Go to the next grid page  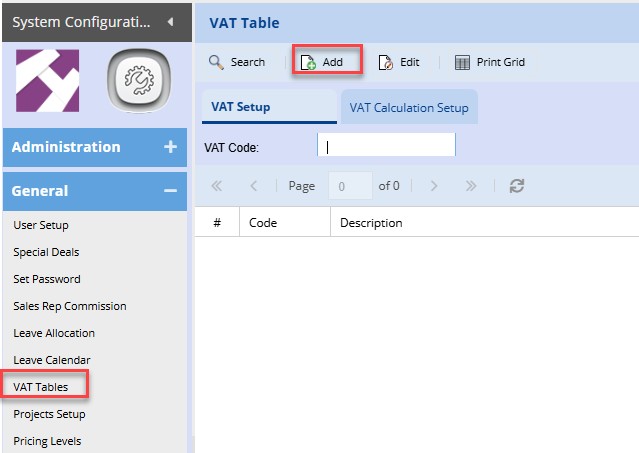click(433, 186)
